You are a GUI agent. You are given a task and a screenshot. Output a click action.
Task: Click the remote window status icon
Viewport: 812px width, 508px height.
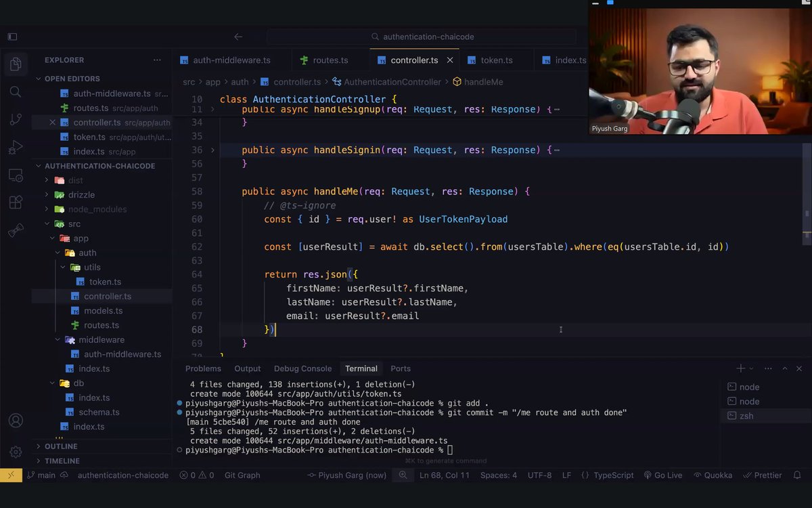(x=11, y=475)
